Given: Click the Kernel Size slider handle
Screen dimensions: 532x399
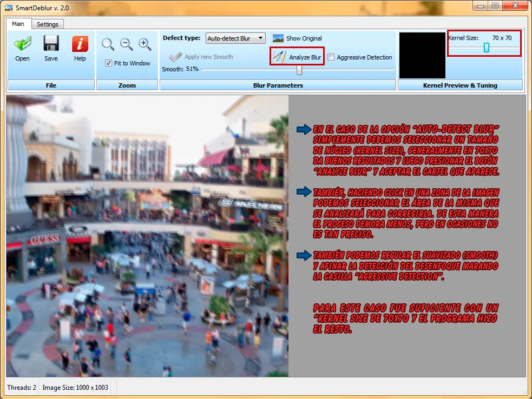Looking at the screenshot, I should 487,48.
